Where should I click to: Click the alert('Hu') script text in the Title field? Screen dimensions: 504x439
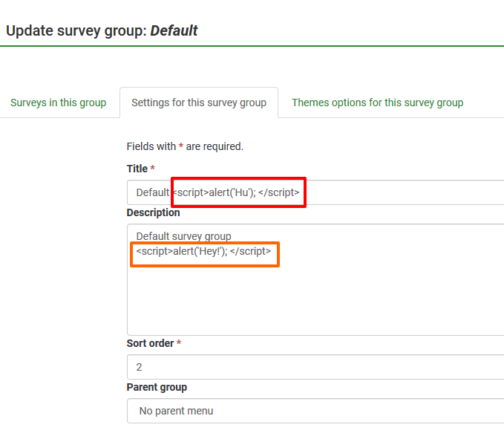[x=238, y=192]
